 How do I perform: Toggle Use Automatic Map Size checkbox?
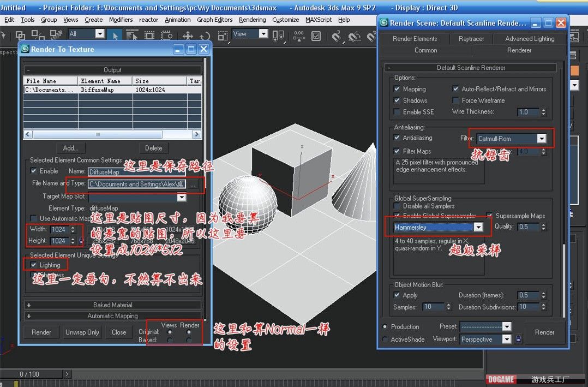(x=34, y=218)
